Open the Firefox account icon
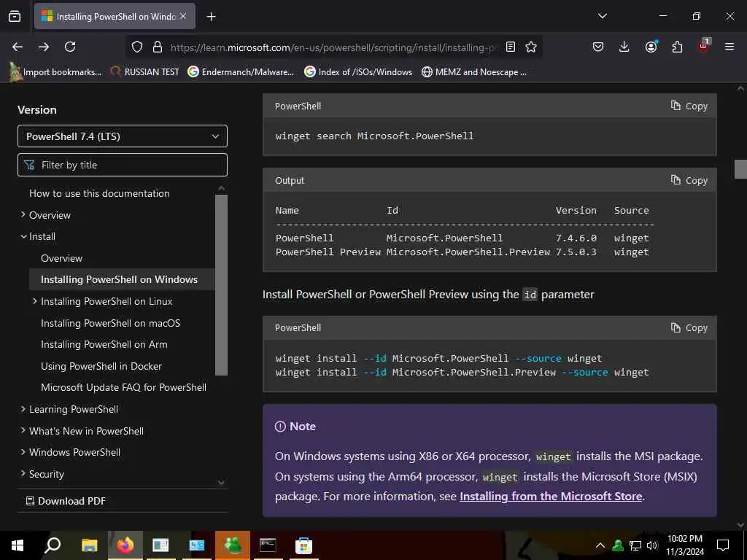747x560 pixels. (x=651, y=47)
